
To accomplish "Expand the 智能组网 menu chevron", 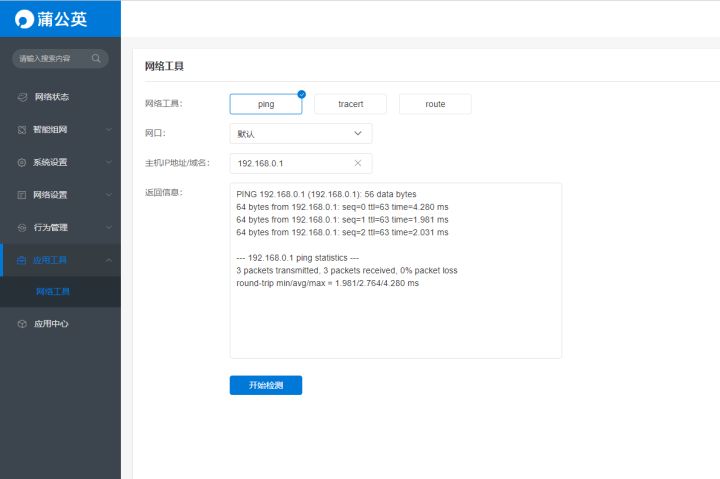I will (x=108, y=130).
